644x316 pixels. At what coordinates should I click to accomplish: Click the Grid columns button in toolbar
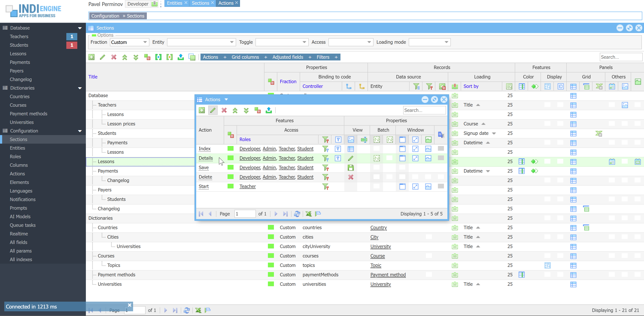click(245, 57)
